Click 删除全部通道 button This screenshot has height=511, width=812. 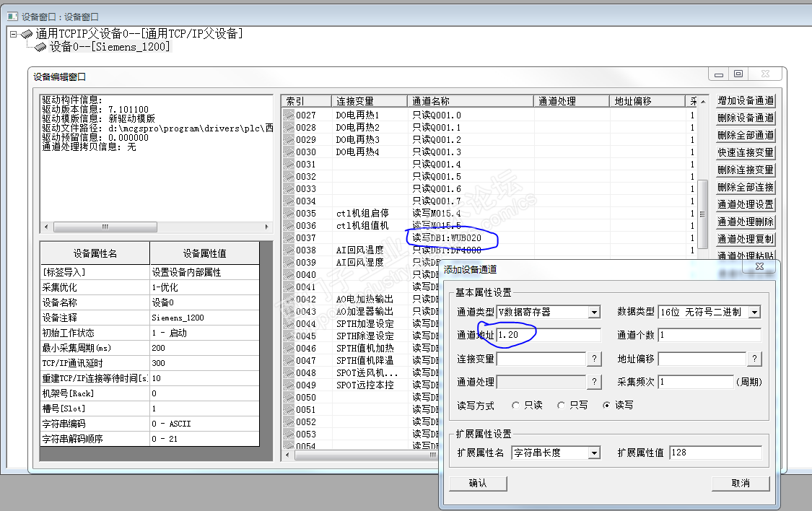pyautogui.click(x=746, y=135)
